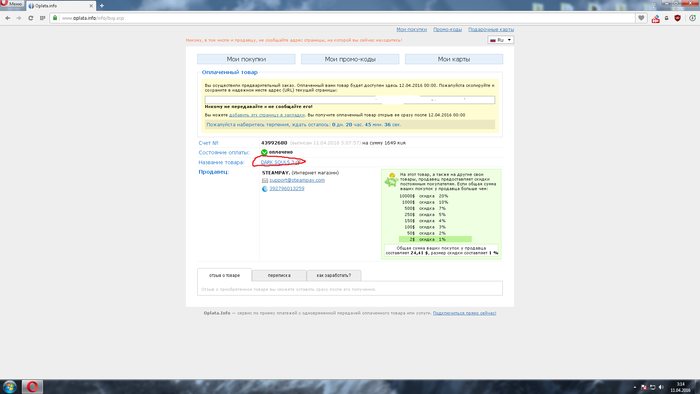Open the 392796013259 contact link
700x394 pixels.
[x=287, y=189]
